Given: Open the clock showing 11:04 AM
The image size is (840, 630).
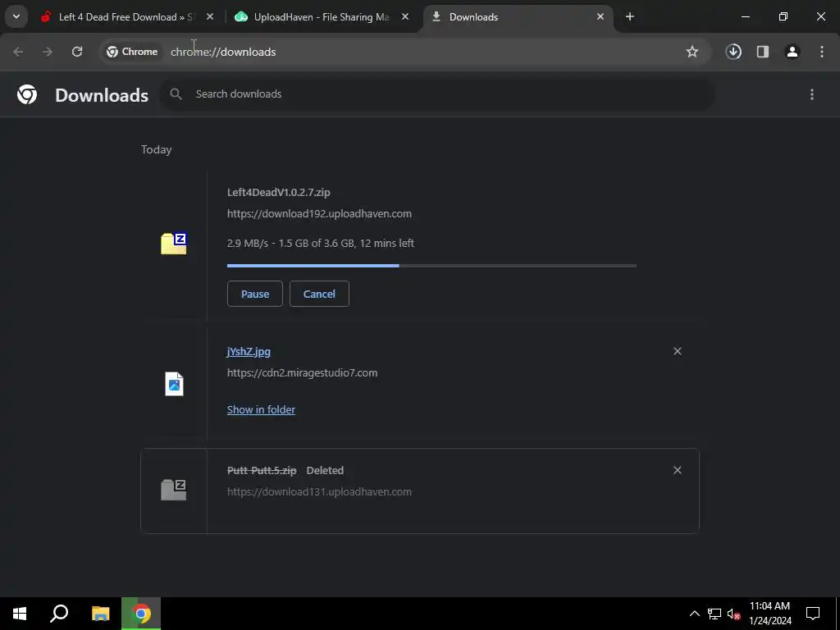Looking at the screenshot, I should pyautogui.click(x=769, y=614).
